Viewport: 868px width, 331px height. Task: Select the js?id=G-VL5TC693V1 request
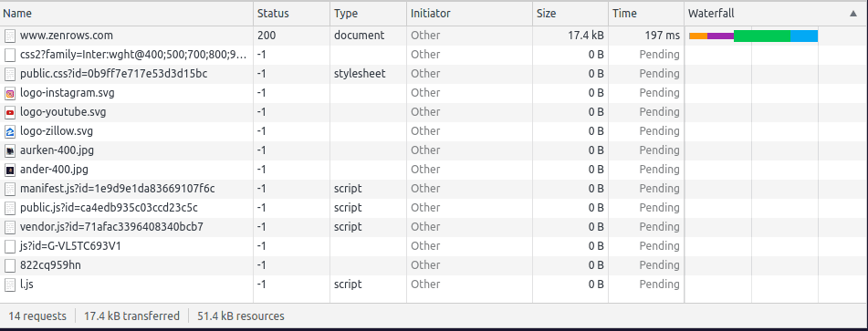pyautogui.click(x=70, y=246)
